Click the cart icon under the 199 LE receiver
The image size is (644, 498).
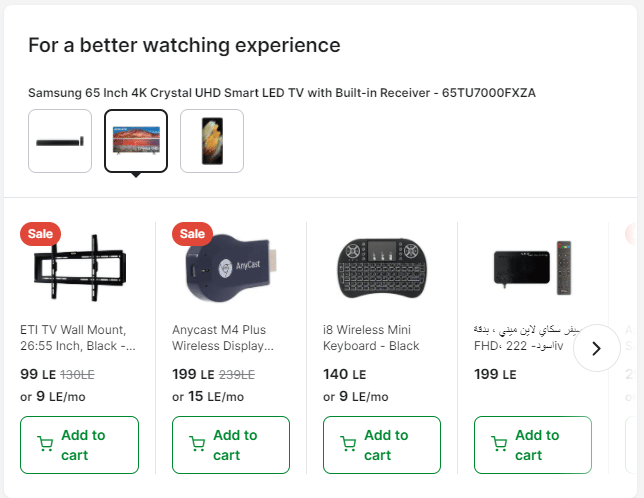(x=498, y=444)
